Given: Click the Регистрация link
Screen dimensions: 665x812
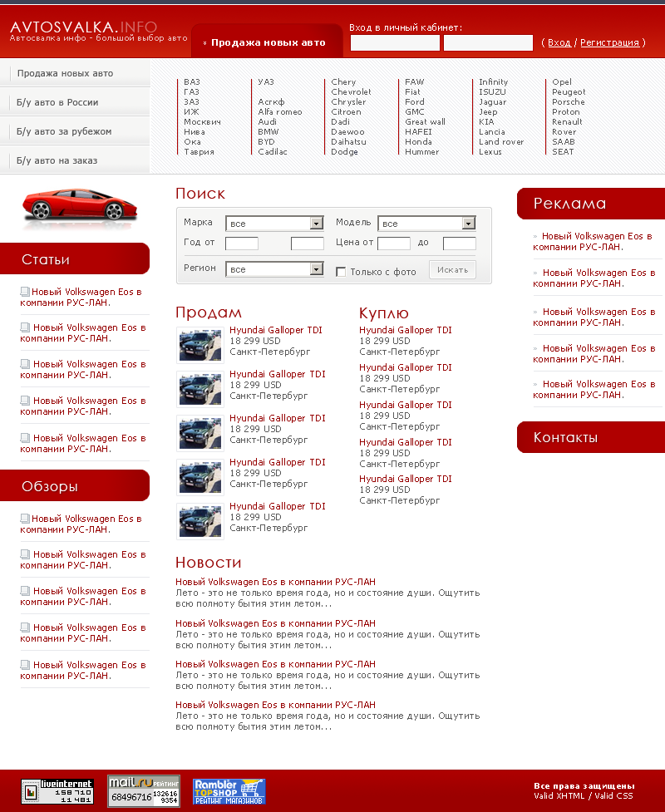Looking at the screenshot, I should (x=609, y=42).
